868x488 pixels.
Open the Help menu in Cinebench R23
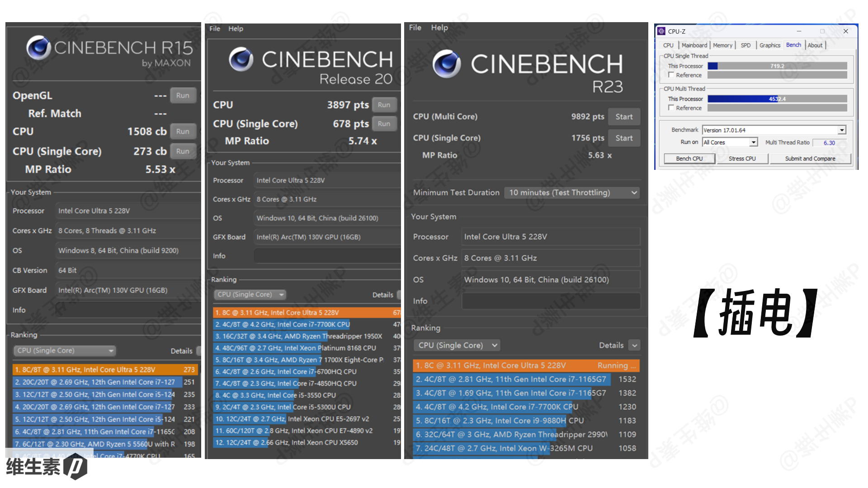coord(439,28)
